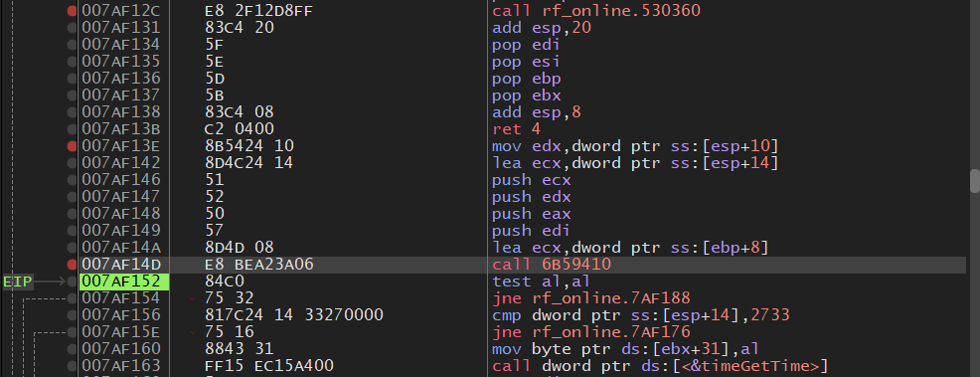This screenshot has height=377, width=980.
Task: Select instruction push edx
Action: tap(532, 197)
